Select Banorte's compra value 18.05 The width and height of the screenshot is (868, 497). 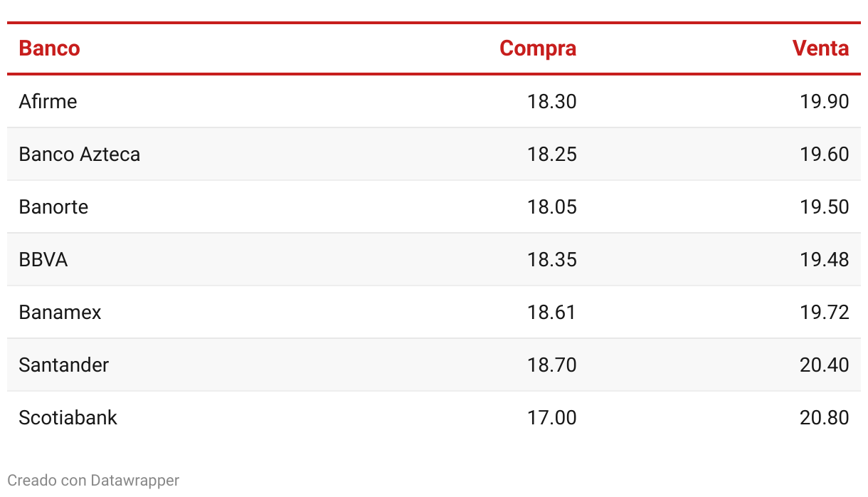552,206
